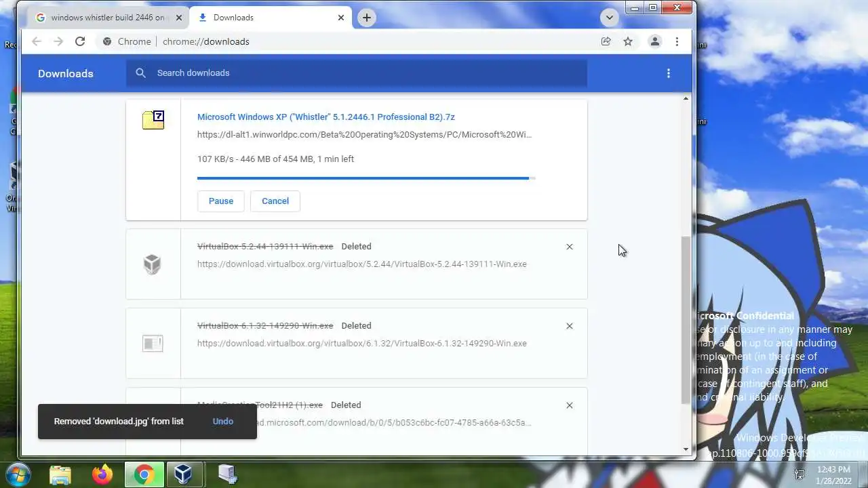Close the Downloads tab
Screen dimensions: 868x488
[341, 18]
